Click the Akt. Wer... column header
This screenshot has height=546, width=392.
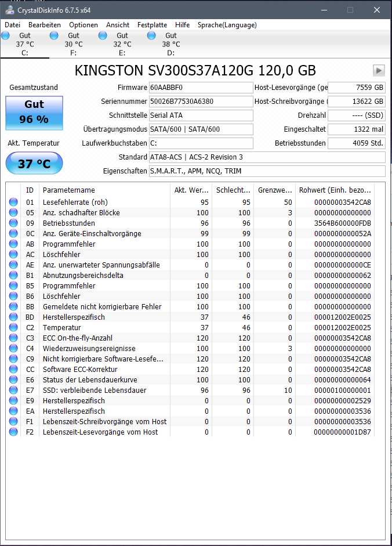click(x=191, y=190)
